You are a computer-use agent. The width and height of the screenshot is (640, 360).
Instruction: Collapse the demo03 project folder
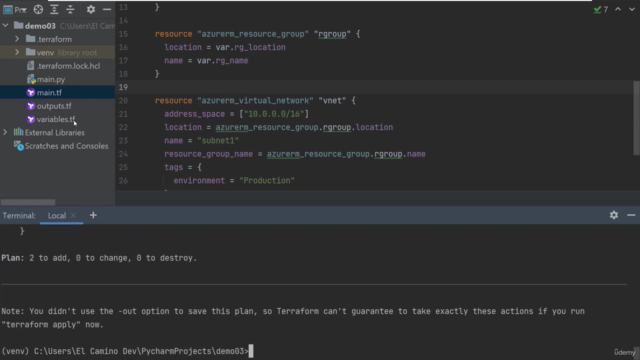pyautogui.click(x=5, y=26)
